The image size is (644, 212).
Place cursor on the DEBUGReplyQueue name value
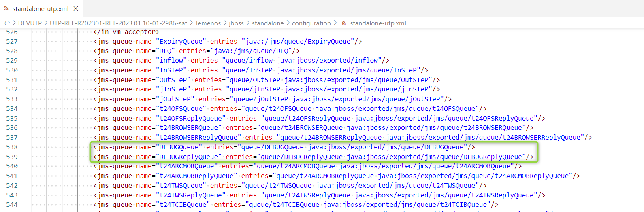coord(189,157)
